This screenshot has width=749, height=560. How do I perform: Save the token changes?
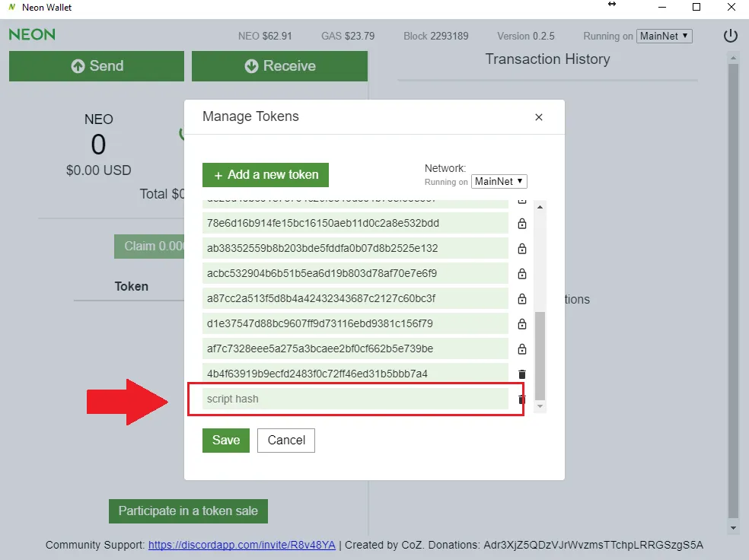pyautogui.click(x=226, y=441)
